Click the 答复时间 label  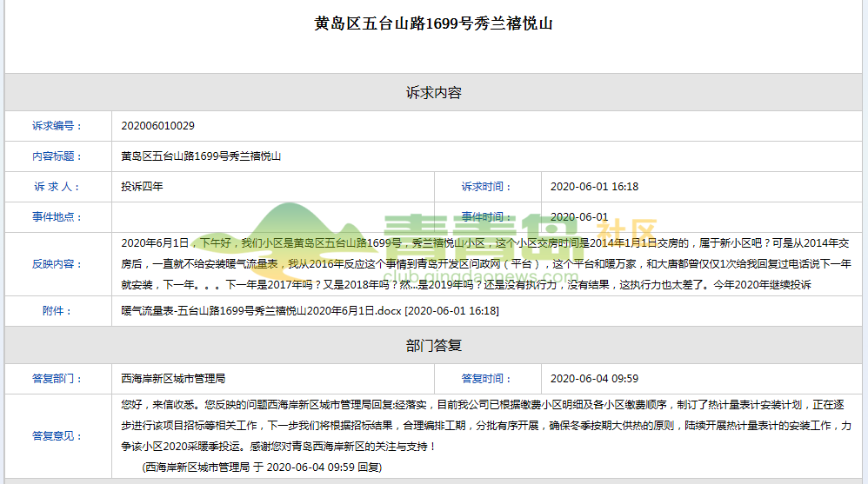click(486, 379)
